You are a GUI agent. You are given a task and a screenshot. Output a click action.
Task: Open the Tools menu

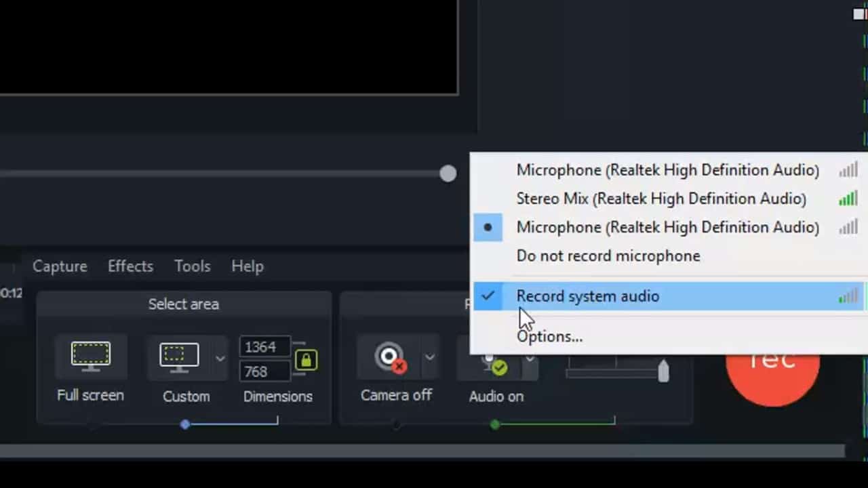[x=192, y=266]
